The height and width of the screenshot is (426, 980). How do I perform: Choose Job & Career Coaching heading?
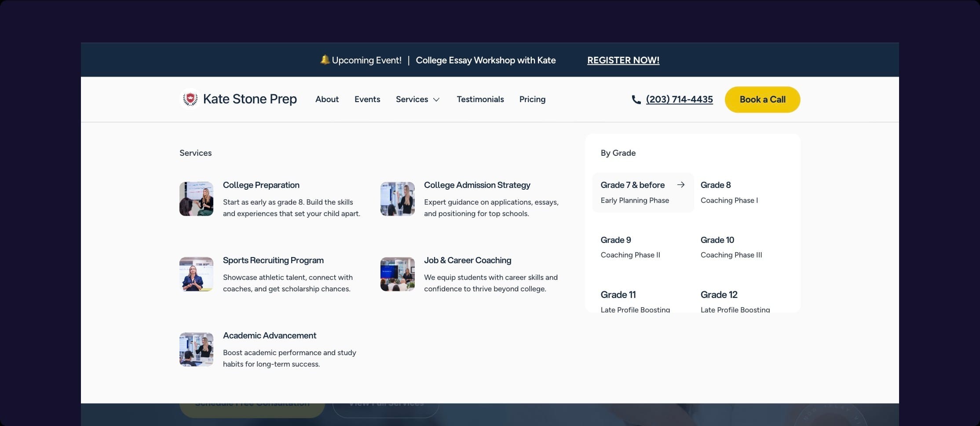point(468,261)
